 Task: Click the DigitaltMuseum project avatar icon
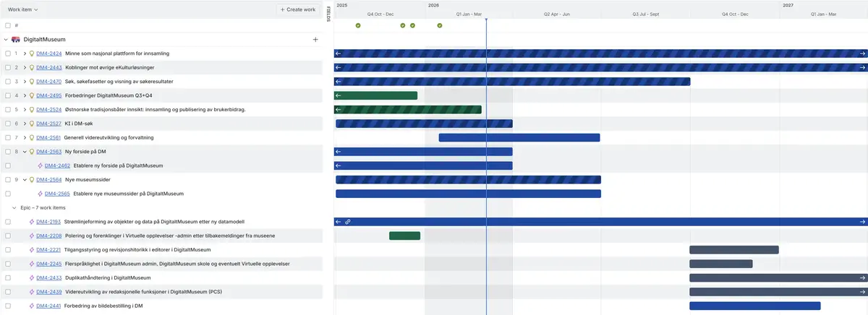16,40
